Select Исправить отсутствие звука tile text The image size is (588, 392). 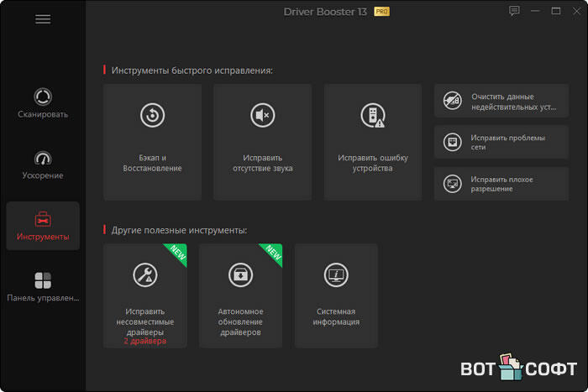click(262, 163)
